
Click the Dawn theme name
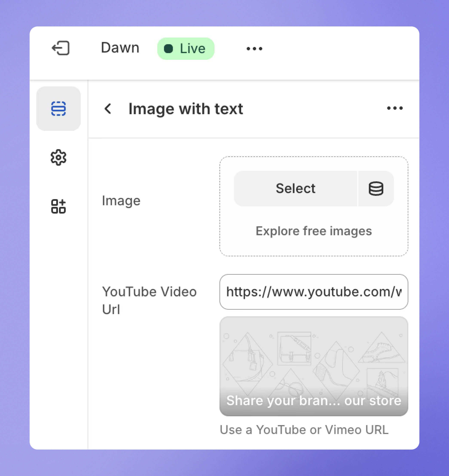click(x=120, y=48)
